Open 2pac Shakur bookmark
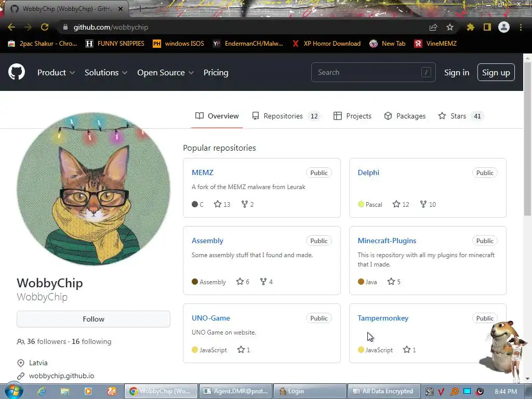 [43, 44]
